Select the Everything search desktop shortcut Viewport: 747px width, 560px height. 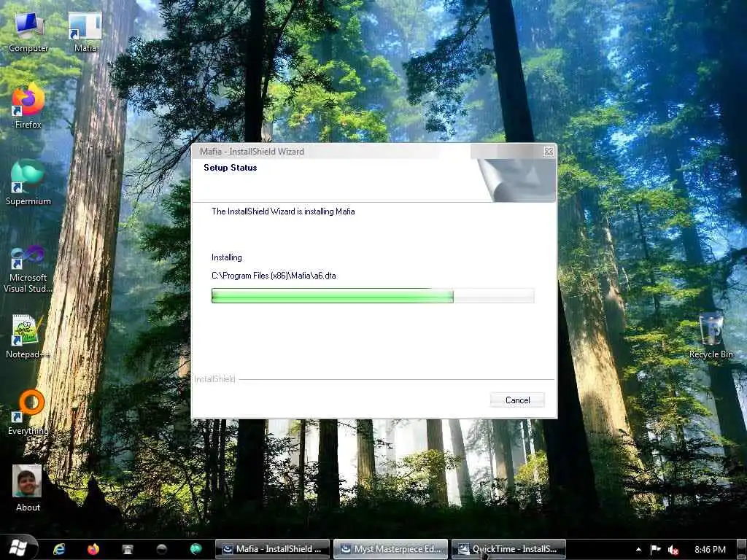click(x=28, y=413)
